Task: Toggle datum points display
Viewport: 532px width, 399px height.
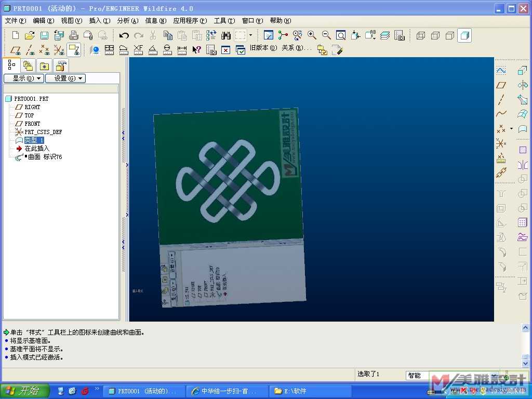Action: (45, 50)
